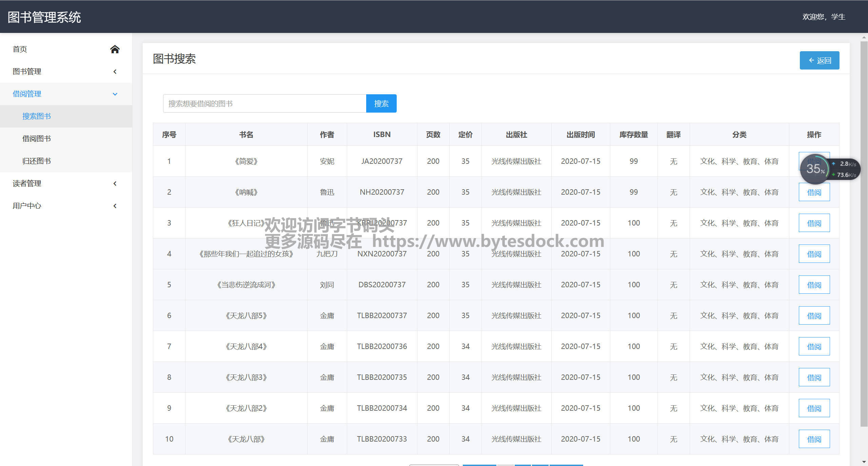This screenshot has height=466, width=868.
Task: Click the vertical page scrollbar thumb
Action: [x=864, y=234]
